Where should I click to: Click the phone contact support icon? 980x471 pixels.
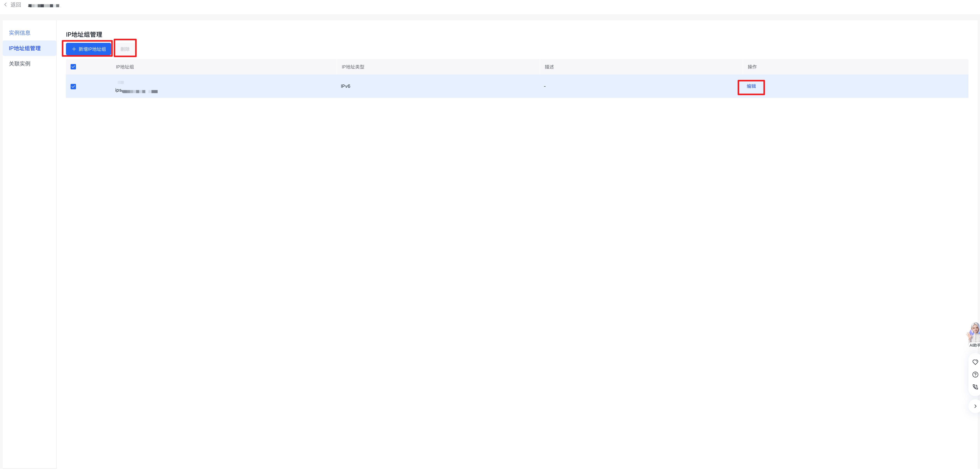pyautogui.click(x=975, y=387)
